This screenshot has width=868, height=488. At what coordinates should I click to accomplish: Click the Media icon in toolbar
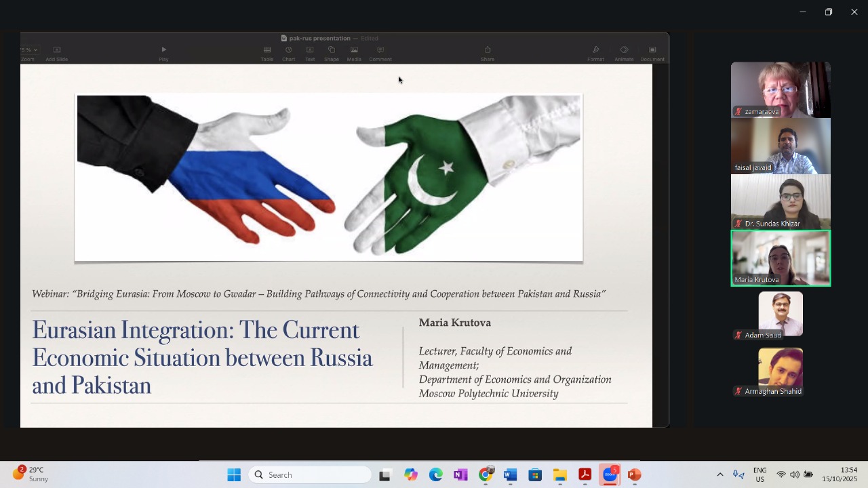(354, 50)
